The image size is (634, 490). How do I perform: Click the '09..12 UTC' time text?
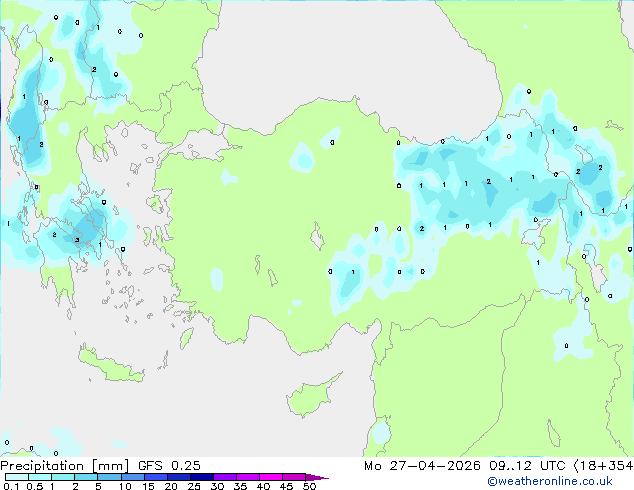527,466
